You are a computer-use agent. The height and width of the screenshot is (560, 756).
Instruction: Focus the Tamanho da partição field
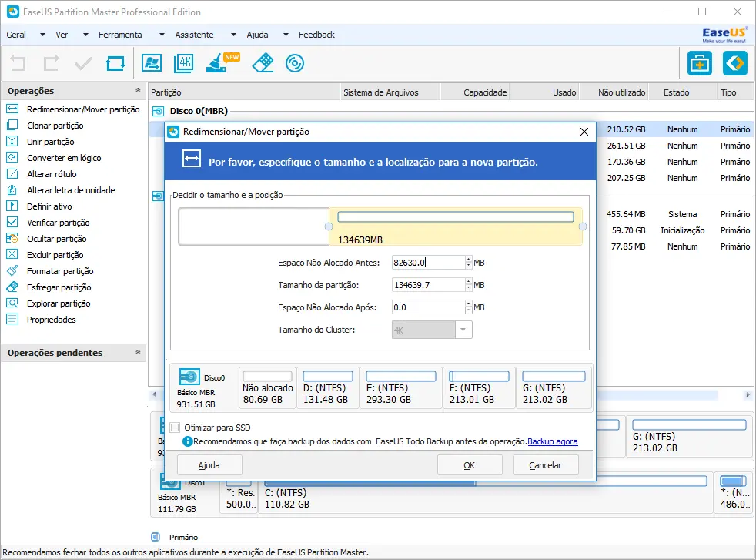pos(428,285)
